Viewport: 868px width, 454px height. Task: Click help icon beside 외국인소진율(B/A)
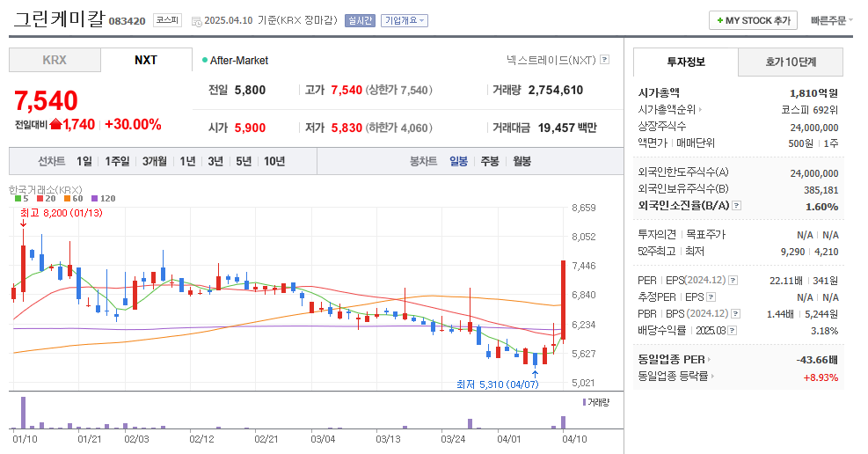[x=736, y=205]
